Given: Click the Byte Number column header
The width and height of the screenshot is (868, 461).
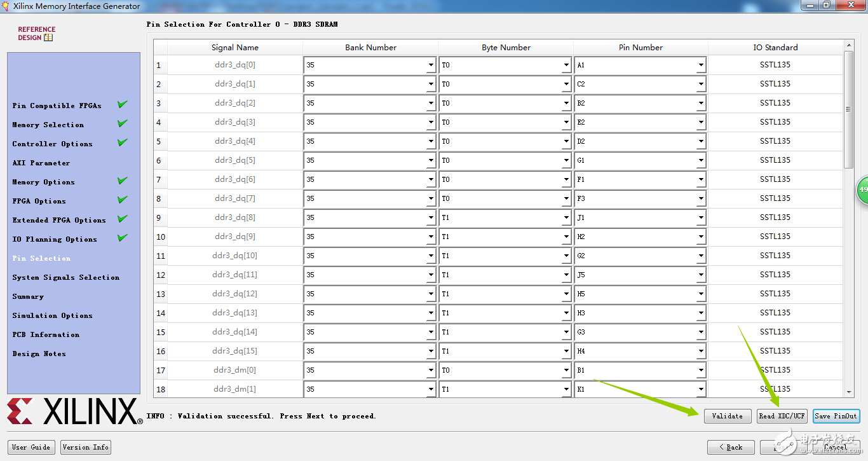Looking at the screenshot, I should point(506,48).
